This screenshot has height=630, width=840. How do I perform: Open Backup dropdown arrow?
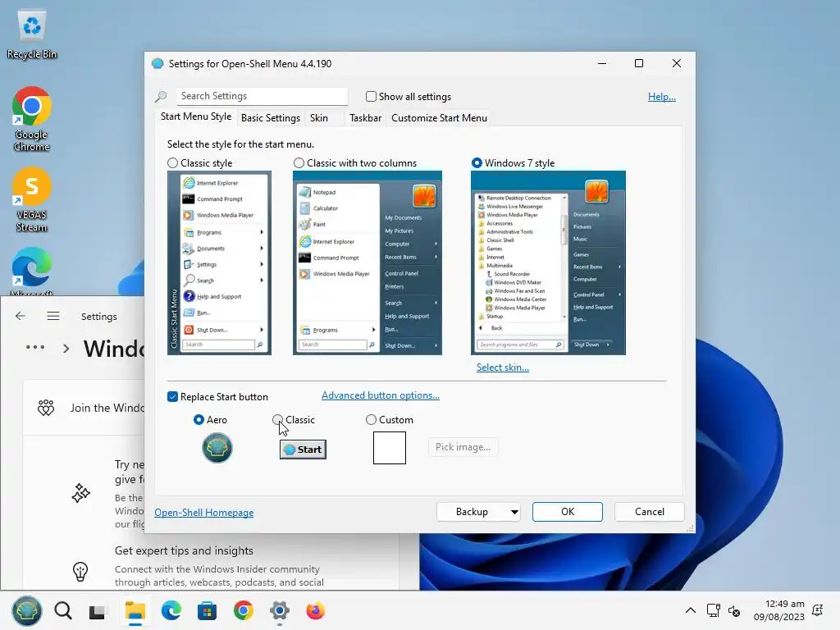click(514, 512)
